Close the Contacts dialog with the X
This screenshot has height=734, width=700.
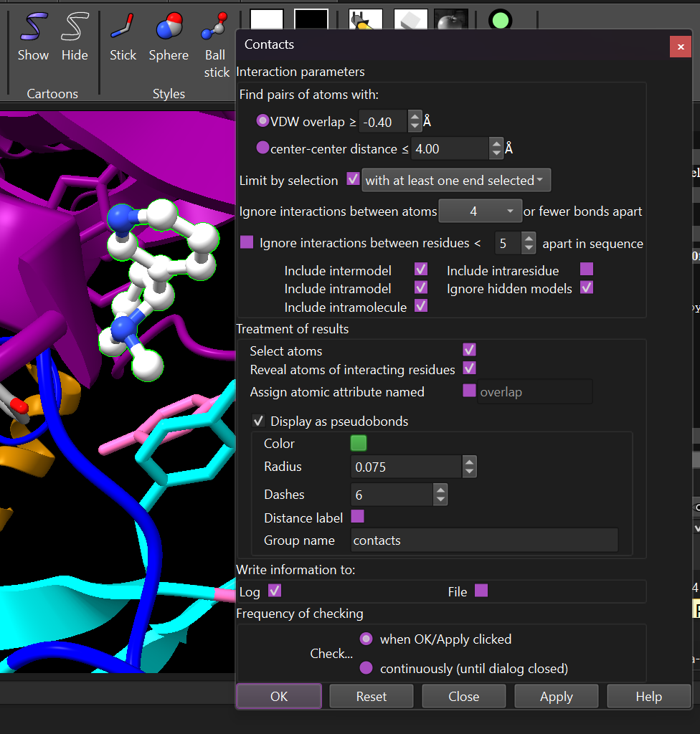tap(680, 46)
